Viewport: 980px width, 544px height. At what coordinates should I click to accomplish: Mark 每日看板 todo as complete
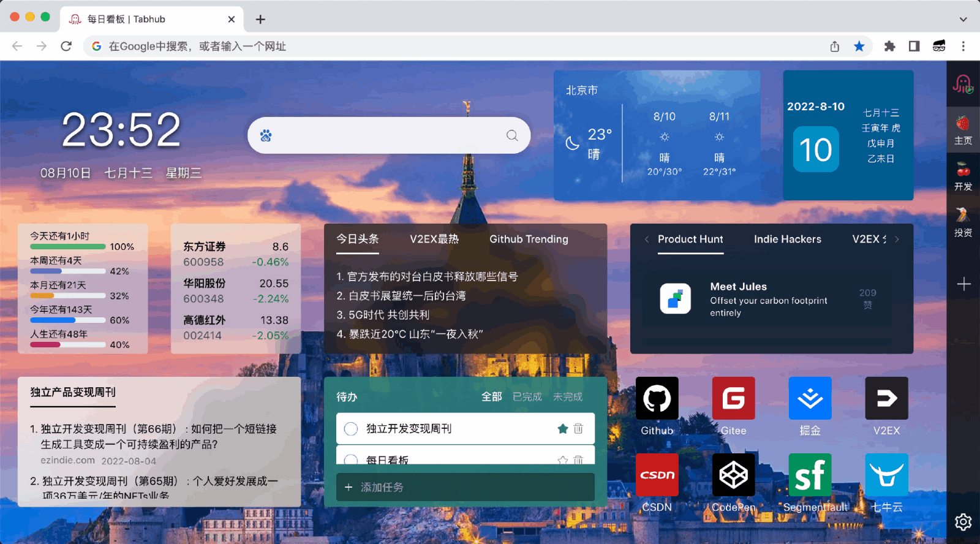pyautogui.click(x=351, y=459)
